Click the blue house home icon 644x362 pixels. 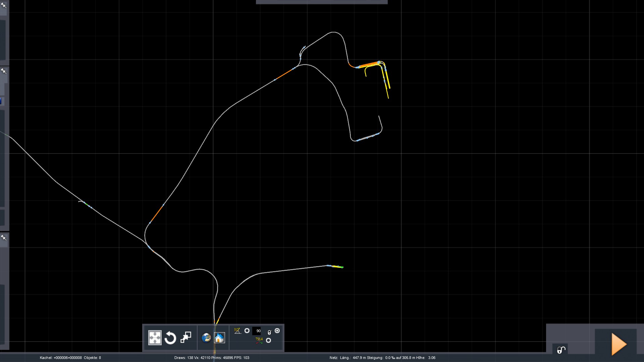219,338
